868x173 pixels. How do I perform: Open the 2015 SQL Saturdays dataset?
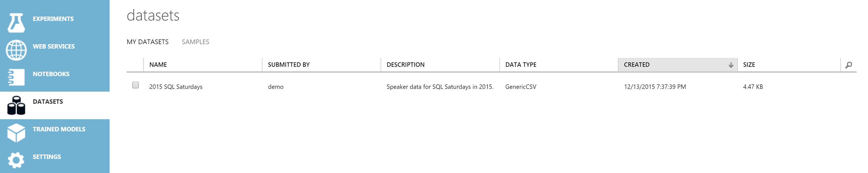coord(176,87)
